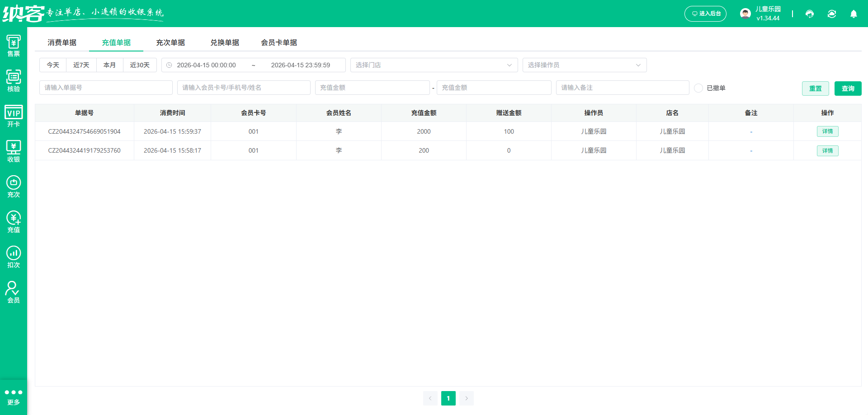Screen dimensions: 868x415
Task: Open the VIP 开卡 card opening module
Action: click(14, 116)
